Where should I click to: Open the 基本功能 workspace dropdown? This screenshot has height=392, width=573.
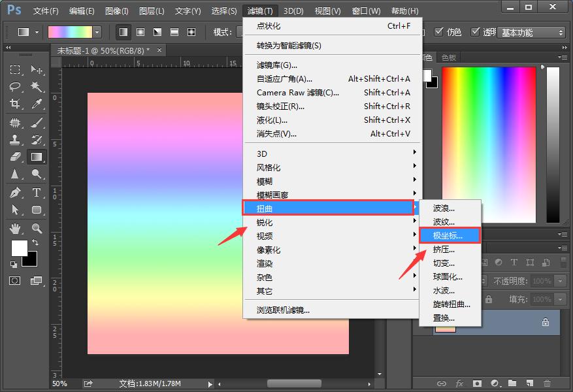(532, 32)
